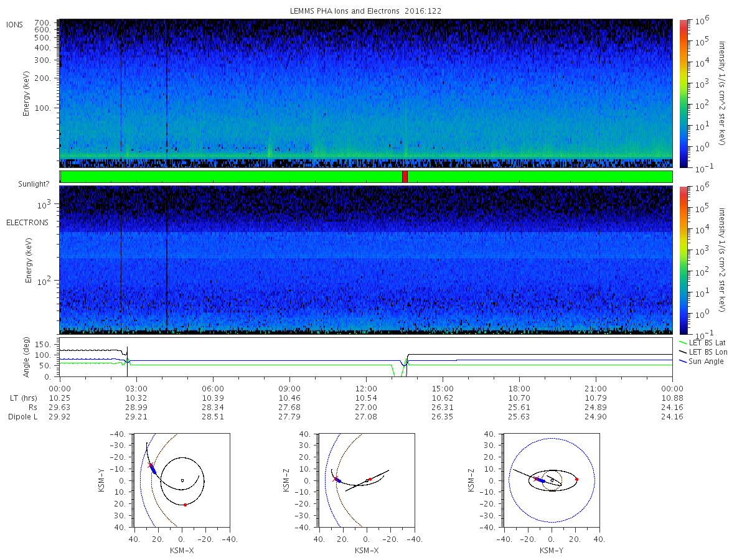Click the ions intensity color bar

click(683, 93)
